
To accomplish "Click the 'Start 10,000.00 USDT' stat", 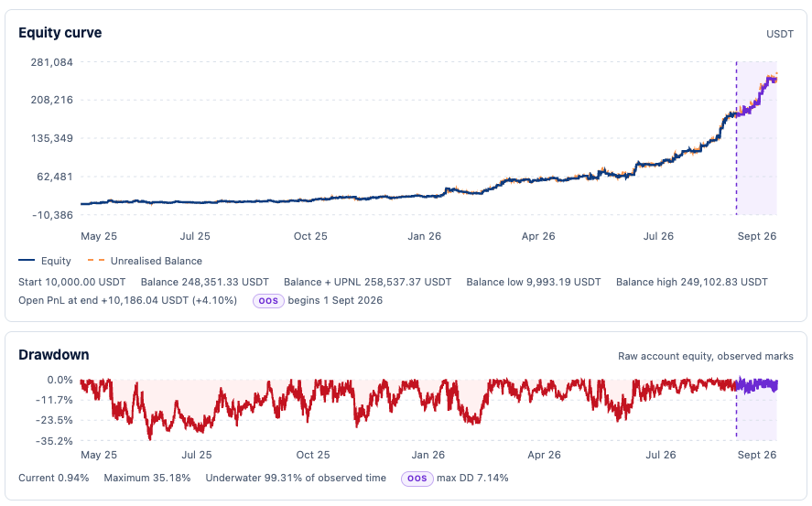I will click(72, 282).
